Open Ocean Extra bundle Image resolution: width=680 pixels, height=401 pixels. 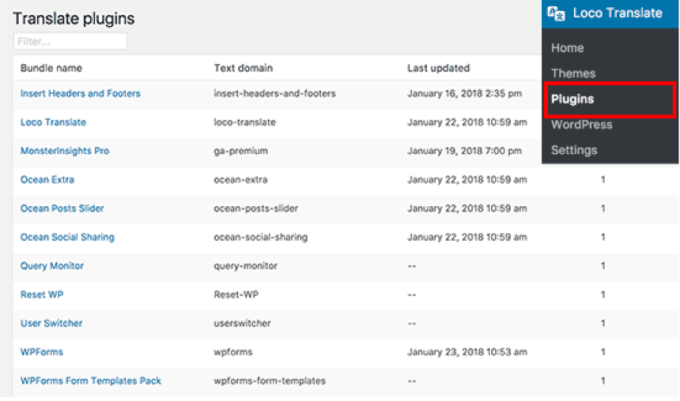click(x=47, y=179)
